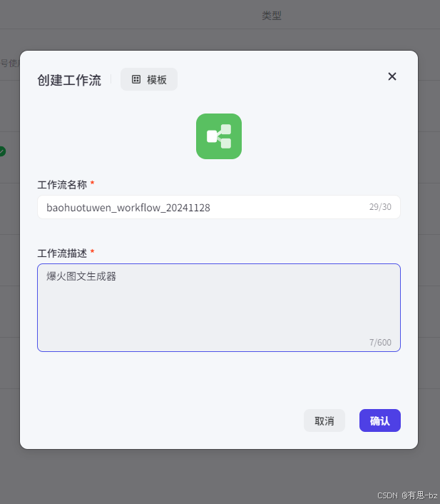440x504 pixels.
Task: Click the 工作流名称 field label
Action: point(62,185)
